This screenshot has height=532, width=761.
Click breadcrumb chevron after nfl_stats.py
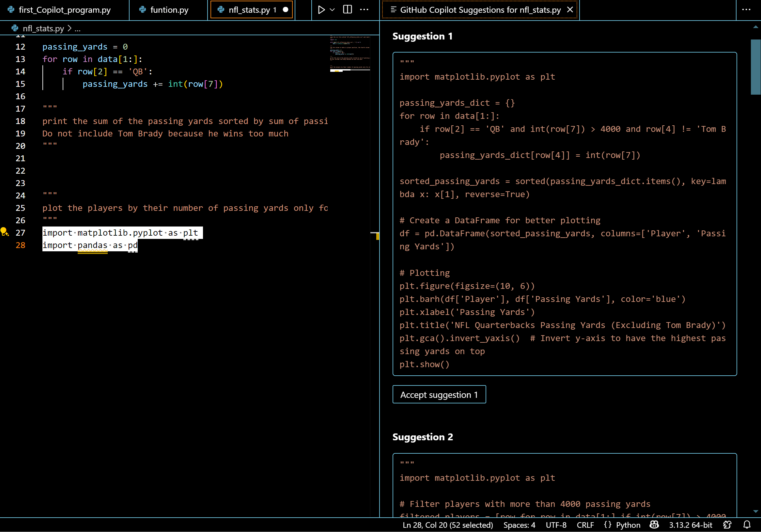pos(69,28)
